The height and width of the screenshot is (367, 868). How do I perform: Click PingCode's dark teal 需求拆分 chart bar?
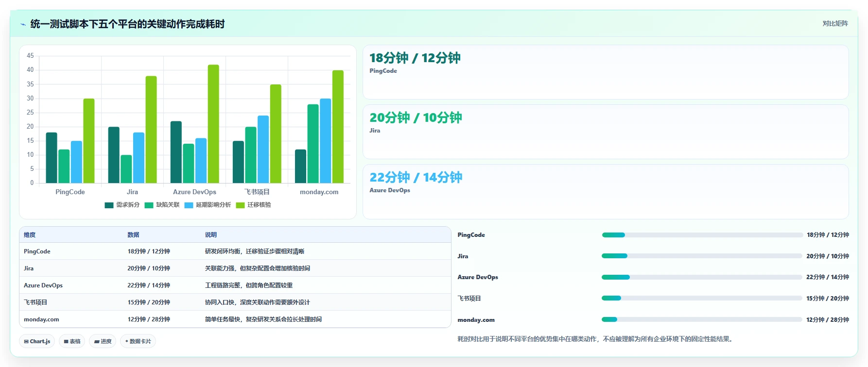[52, 158]
